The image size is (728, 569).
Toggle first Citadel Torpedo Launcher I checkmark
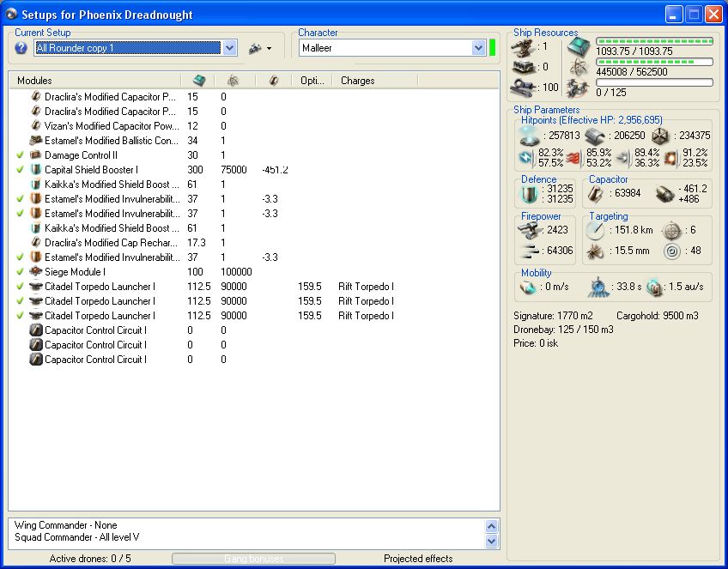pos(20,287)
